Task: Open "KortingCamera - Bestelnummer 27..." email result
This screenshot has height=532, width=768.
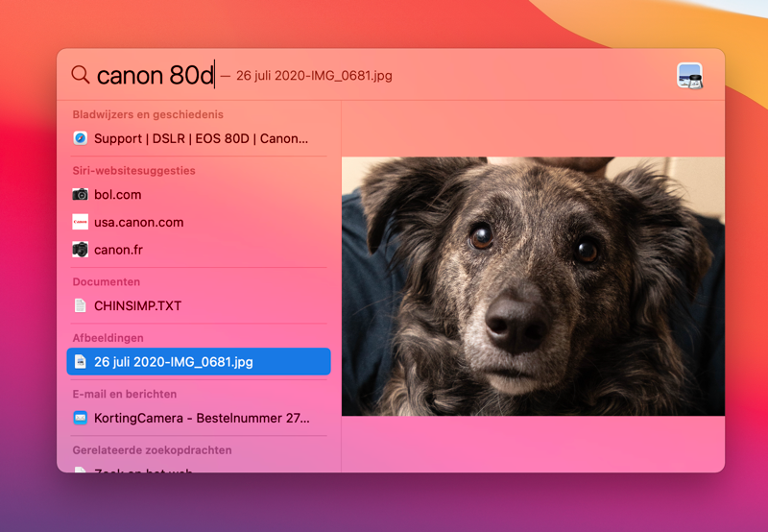Action: click(x=199, y=418)
